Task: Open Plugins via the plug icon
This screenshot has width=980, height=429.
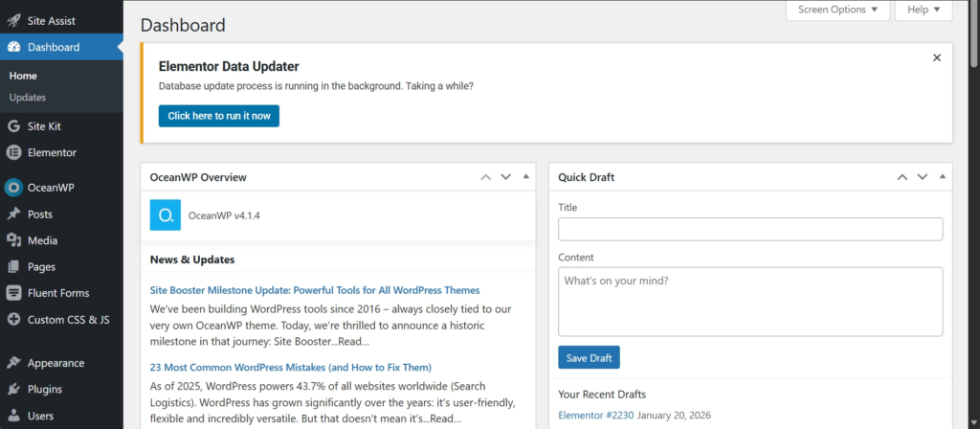Action: [x=13, y=390]
